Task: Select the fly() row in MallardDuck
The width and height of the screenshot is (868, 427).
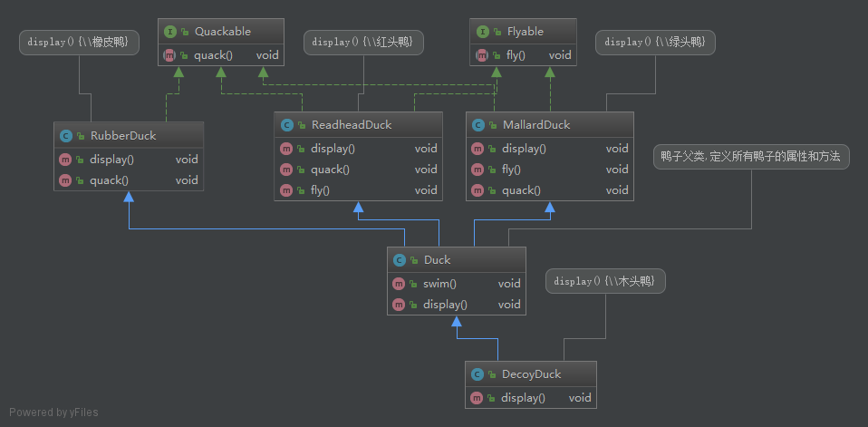Action: (549, 170)
